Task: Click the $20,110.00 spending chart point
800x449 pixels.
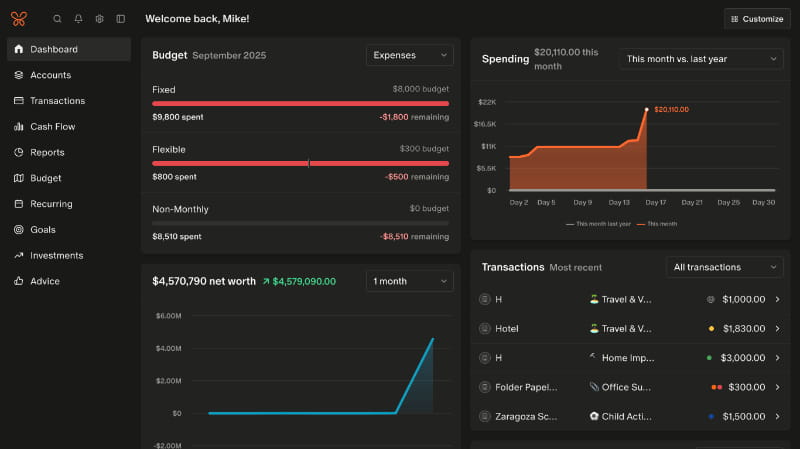Action: pyautogui.click(x=646, y=109)
